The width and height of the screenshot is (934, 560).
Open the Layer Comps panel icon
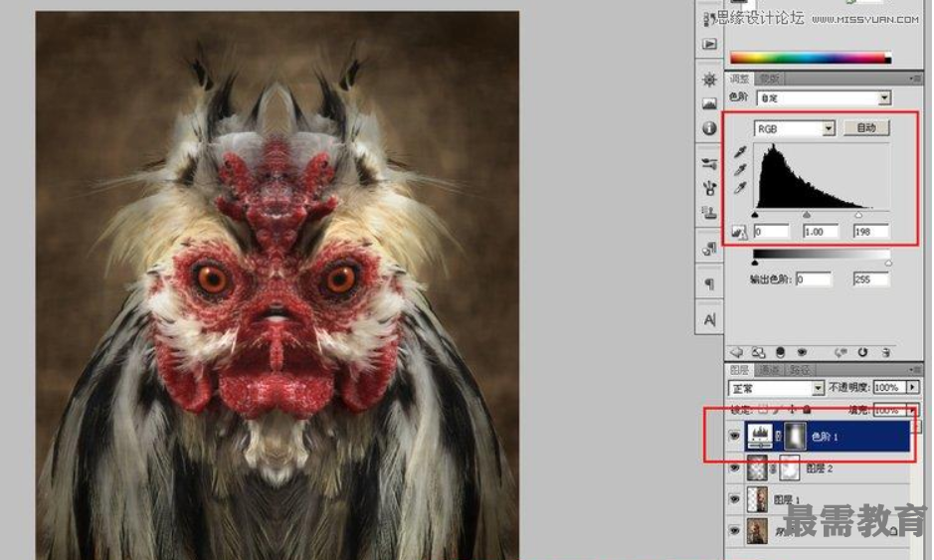click(709, 249)
